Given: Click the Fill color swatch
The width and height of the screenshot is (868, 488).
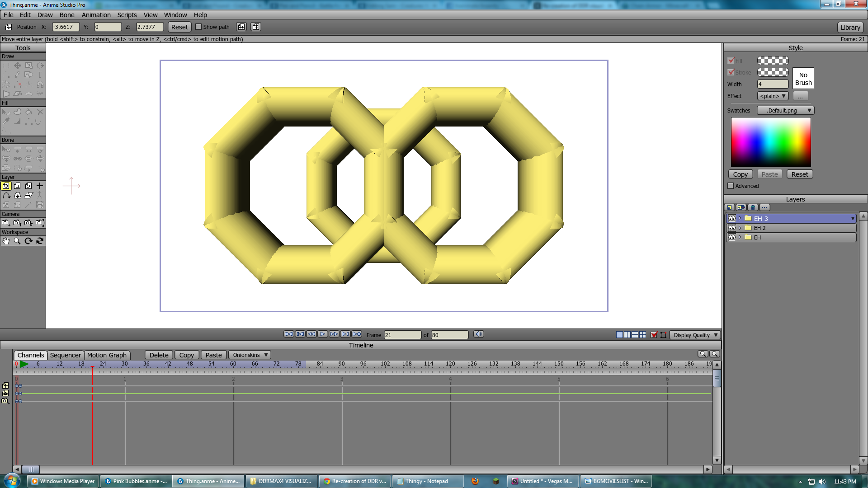Looking at the screenshot, I should pyautogui.click(x=773, y=61).
